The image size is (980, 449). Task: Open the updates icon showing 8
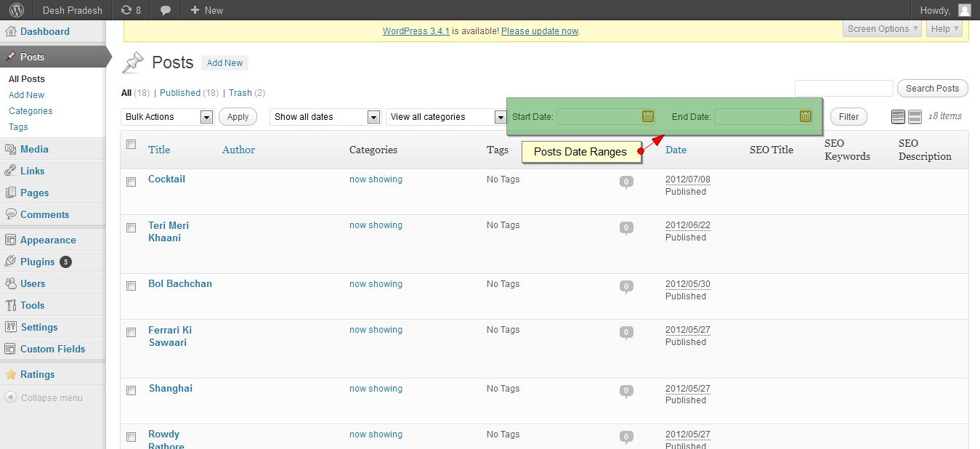pos(131,10)
